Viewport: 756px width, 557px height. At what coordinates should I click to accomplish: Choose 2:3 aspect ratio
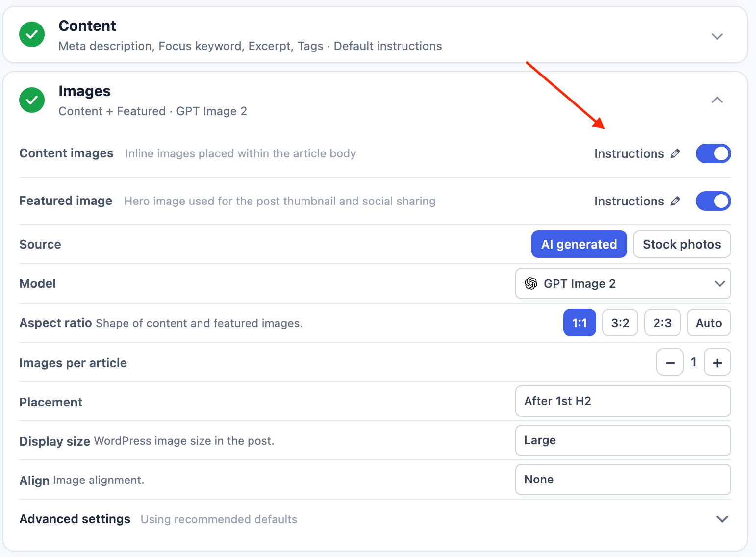click(x=662, y=323)
